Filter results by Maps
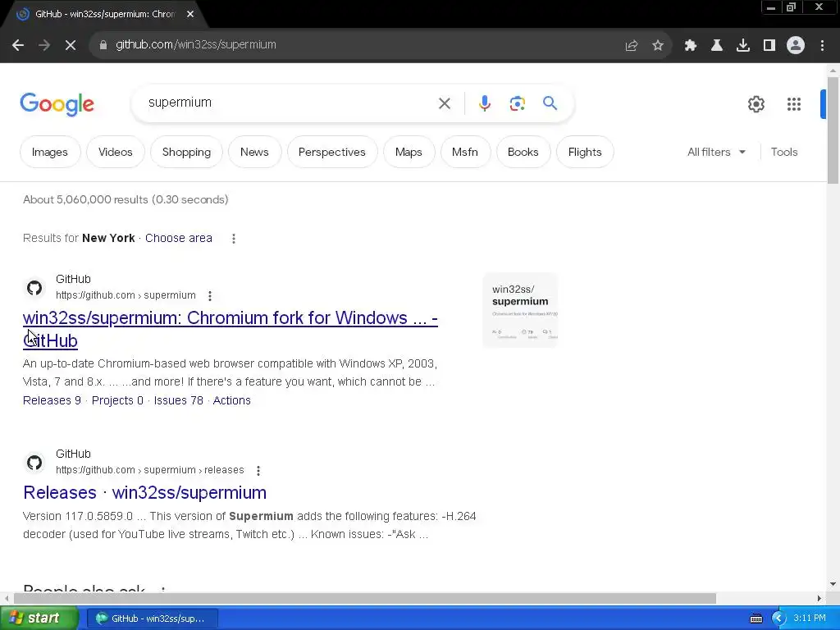840x630 pixels. (409, 152)
